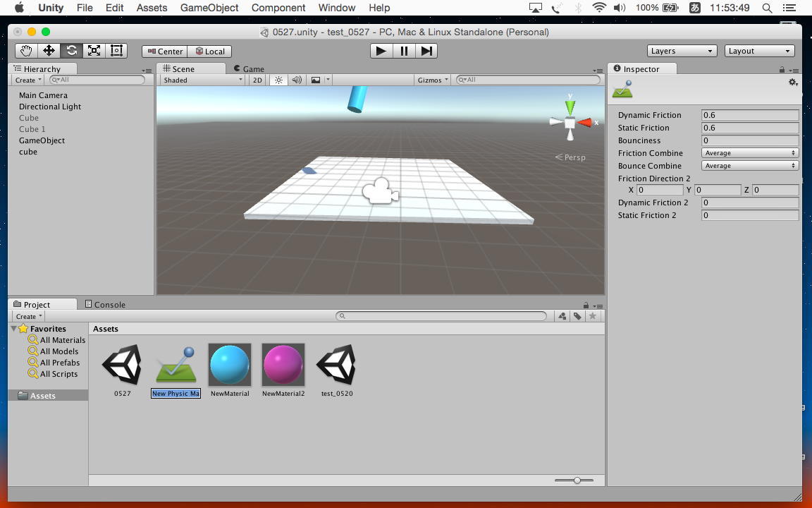Toggle scene lighting sun icon

278,80
